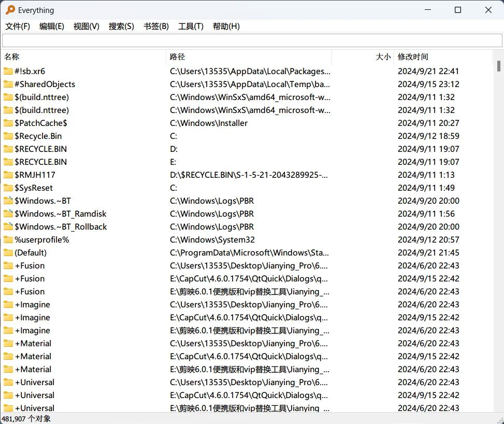The height and width of the screenshot is (424, 504).
Task: Open the 视图(V) menu
Action: [x=87, y=26]
